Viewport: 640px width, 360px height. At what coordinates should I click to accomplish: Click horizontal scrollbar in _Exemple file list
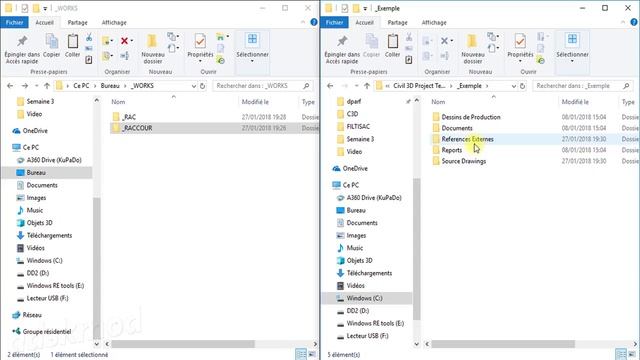pos(503,344)
